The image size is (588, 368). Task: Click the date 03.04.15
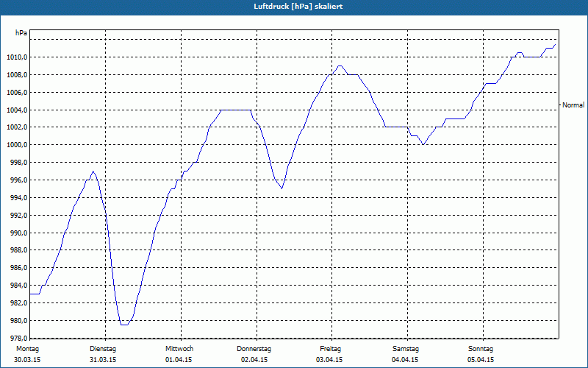[x=329, y=360]
